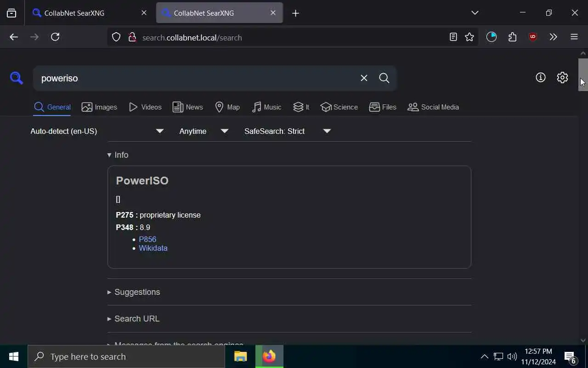The width and height of the screenshot is (588, 368).
Task: Open Firefox application menu
Action: tap(574, 37)
